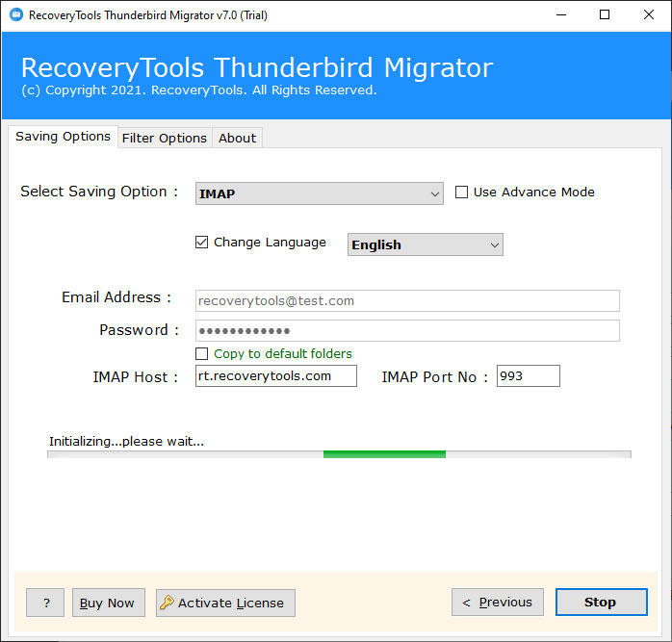
Task: Maximize the Thunderbird Migrator window
Action: [x=605, y=15]
